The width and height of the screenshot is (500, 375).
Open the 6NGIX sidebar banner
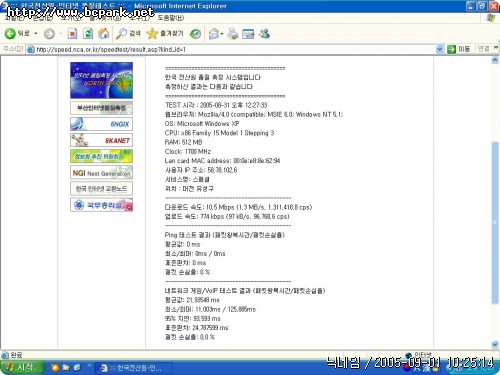pos(101,124)
